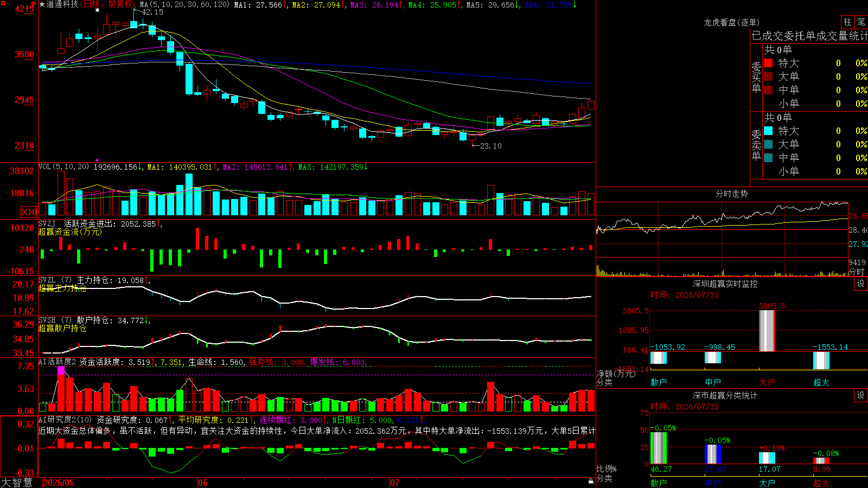Image resolution: width=868 pixels, height=488 pixels.
Task: Jump to the 07 month marker
Action: 395,483
